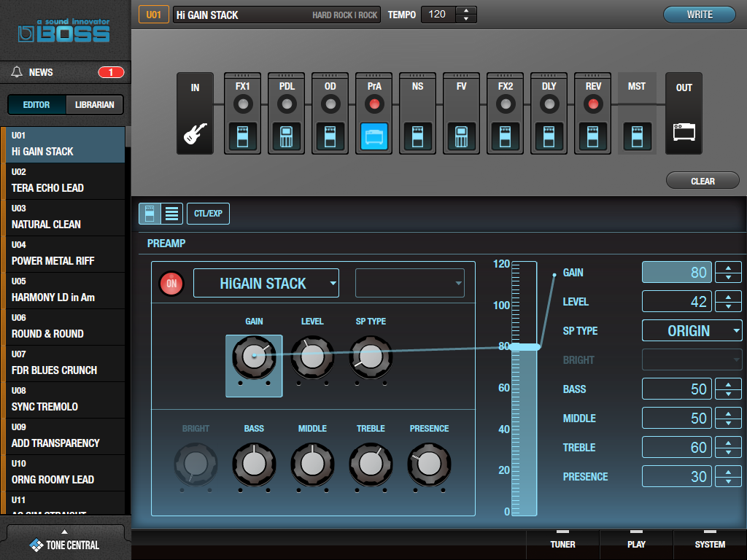Viewport: 747px width, 560px height.
Task: Switch to the EDITOR tab
Action: pos(36,105)
